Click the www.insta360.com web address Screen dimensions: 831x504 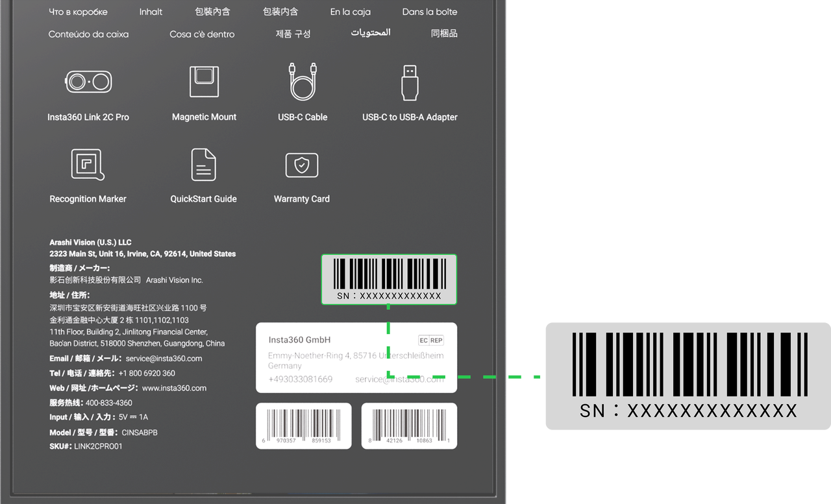point(174,388)
